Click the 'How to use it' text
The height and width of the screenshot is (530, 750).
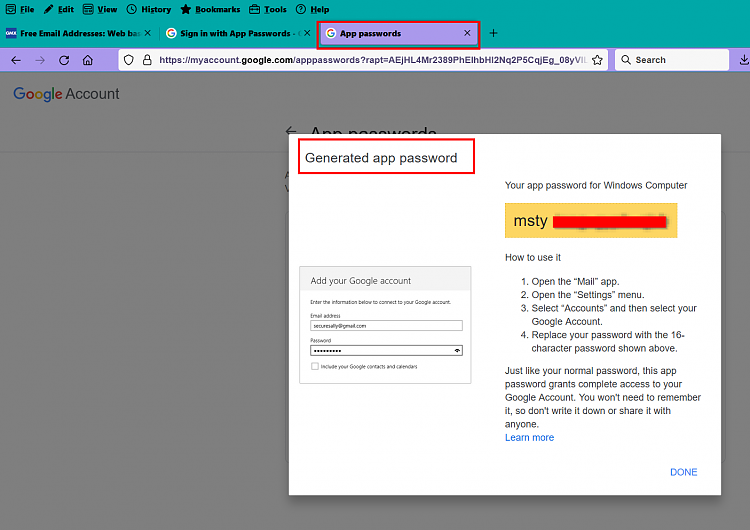click(533, 257)
